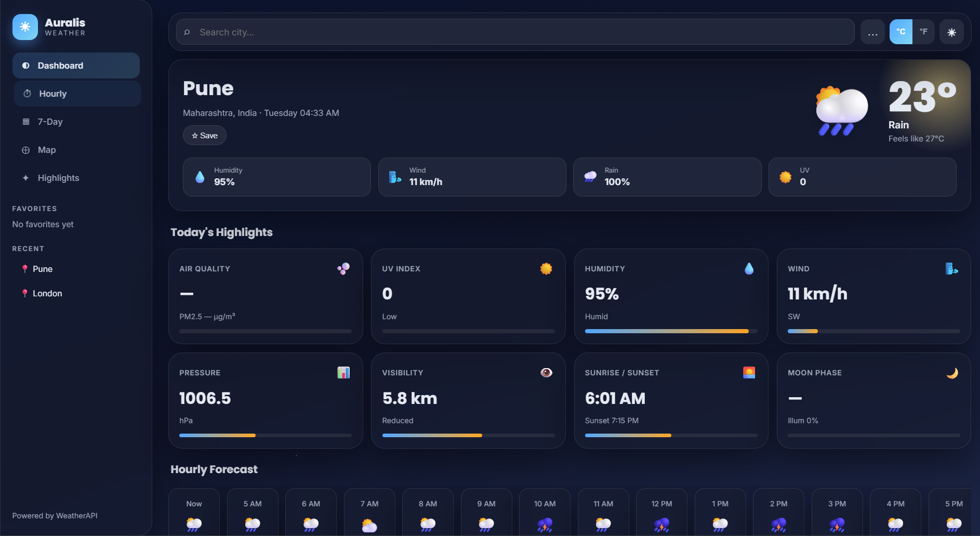Image resolution: width=980 pixels, height=536 pixels.
Task: Click the large rain cloud weather icon
Action: coord(841,111)
